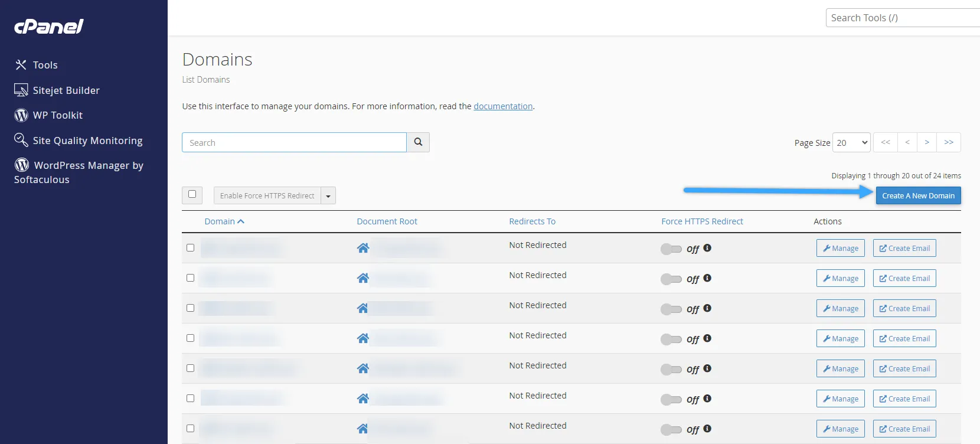
Task: Toggle Force HTTPS Redirect for the second domain
Action: click(x=671, y=279)
